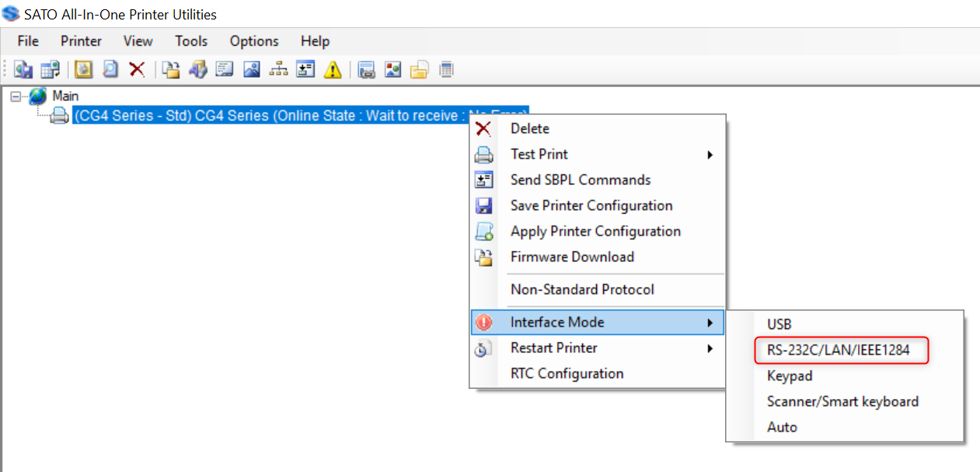Choose USB interface mode
Screen dimensions: 980x472
click(x=779, y=324)
